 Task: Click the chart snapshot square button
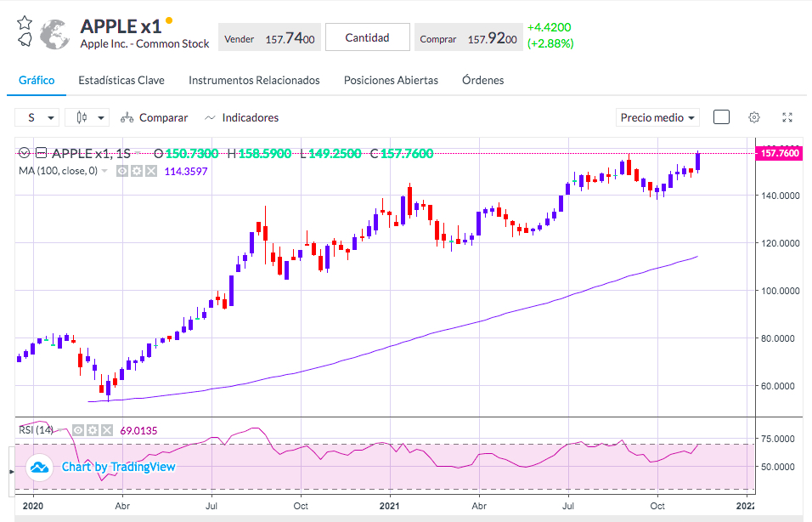click(721, 117)
